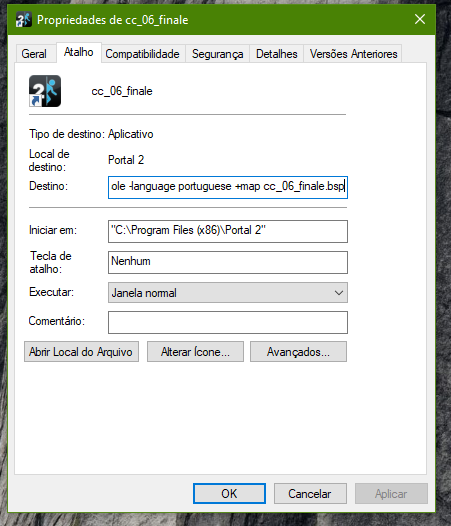
Task: Click the title bar Portal 2 icon
Action: (24, 19)
